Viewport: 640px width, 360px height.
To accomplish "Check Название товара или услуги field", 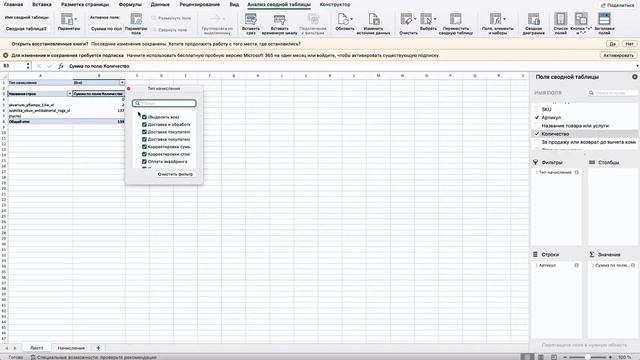I will pyautogui.click(x=537, y=126).
